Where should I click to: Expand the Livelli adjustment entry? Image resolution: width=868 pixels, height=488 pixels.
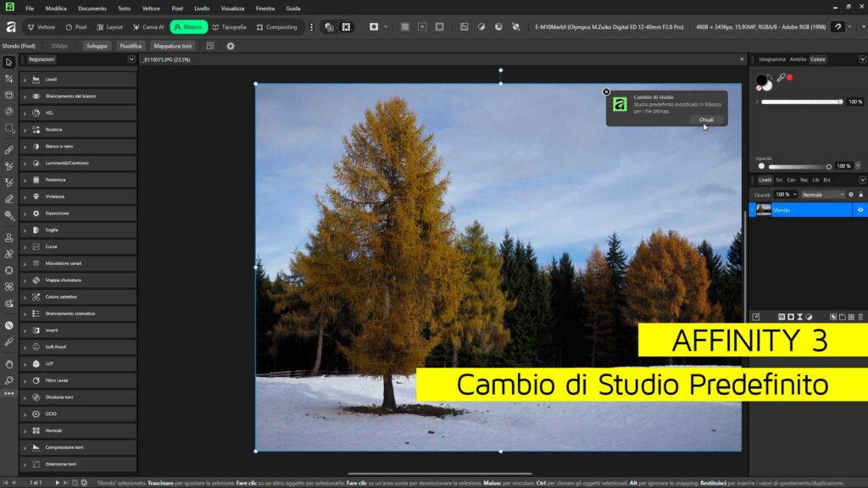coord(25,80)
